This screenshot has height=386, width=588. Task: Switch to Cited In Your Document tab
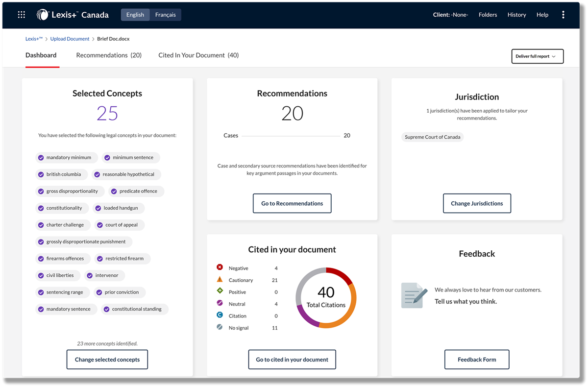(198, 55)
